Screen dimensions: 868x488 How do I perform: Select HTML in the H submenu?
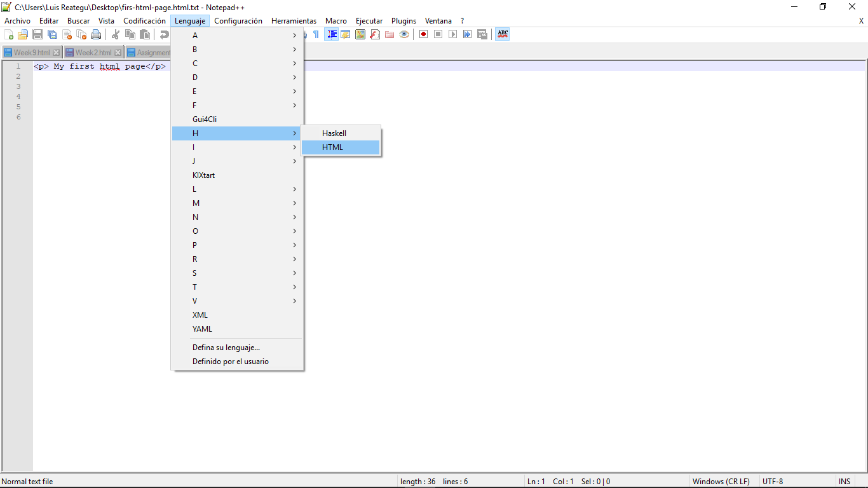pyautogui.click(x=341, y=147)
